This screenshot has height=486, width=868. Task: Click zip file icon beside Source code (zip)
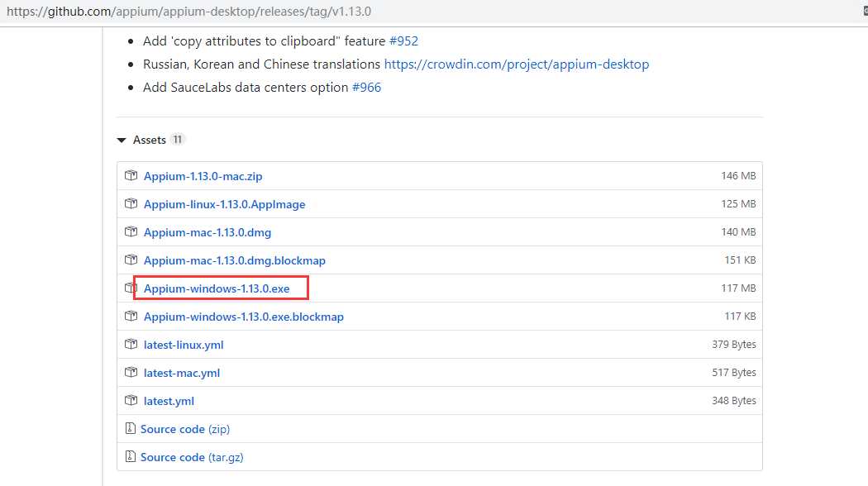(130, 428)
